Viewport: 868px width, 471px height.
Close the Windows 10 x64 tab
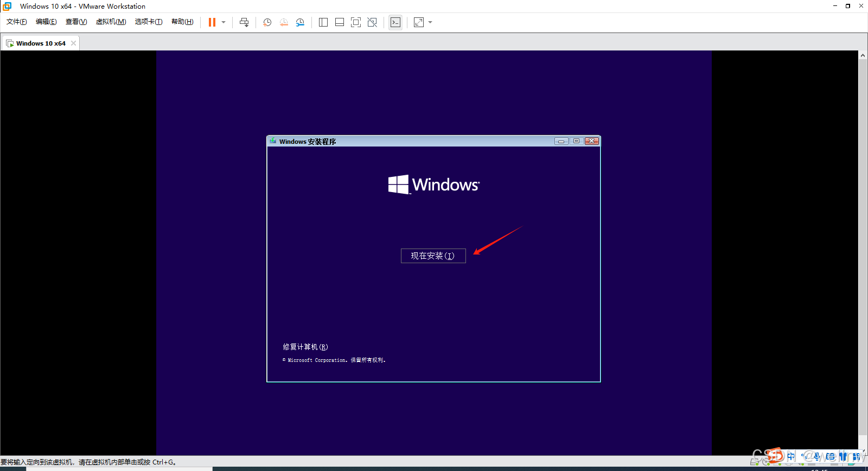tap(73, 43)
